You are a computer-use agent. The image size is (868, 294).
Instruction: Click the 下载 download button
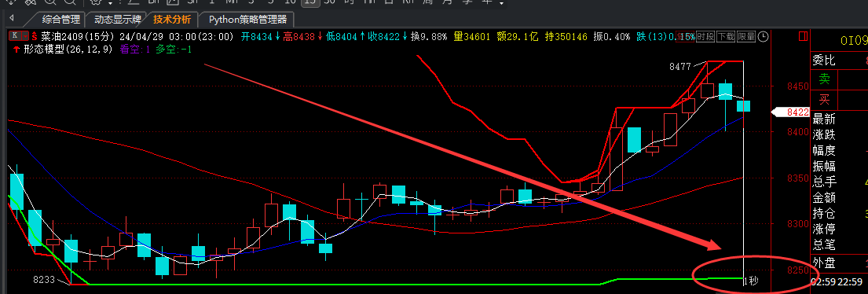(726, 36)
